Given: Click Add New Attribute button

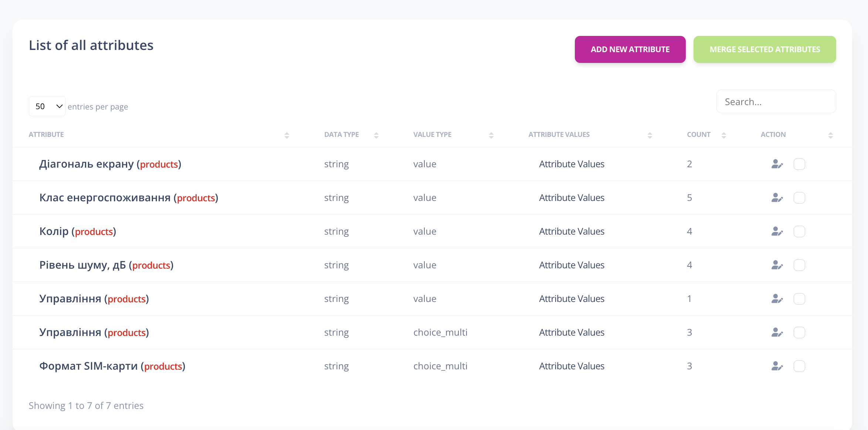Looking at the screenshot, I should pyautogui.click(x=630, y=49).
